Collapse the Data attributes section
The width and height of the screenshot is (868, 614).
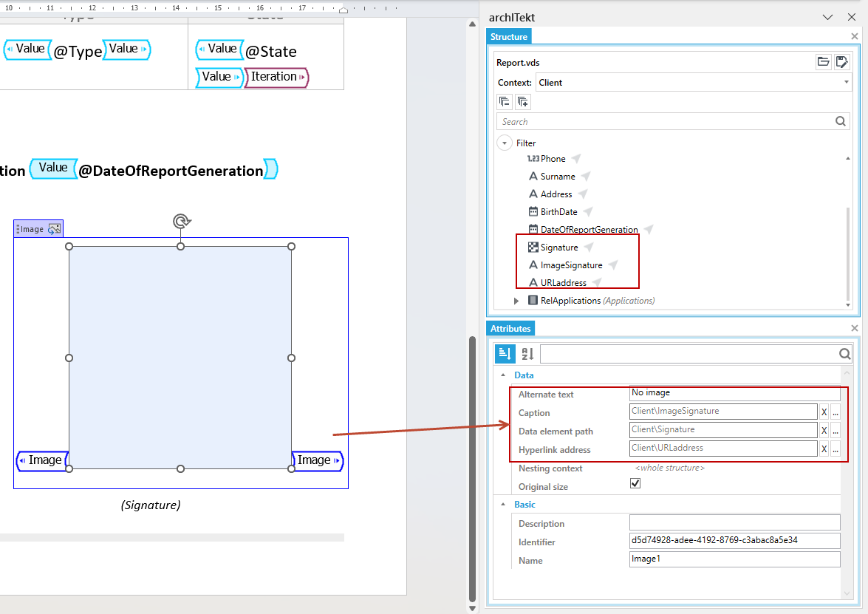tap(503, 375)
